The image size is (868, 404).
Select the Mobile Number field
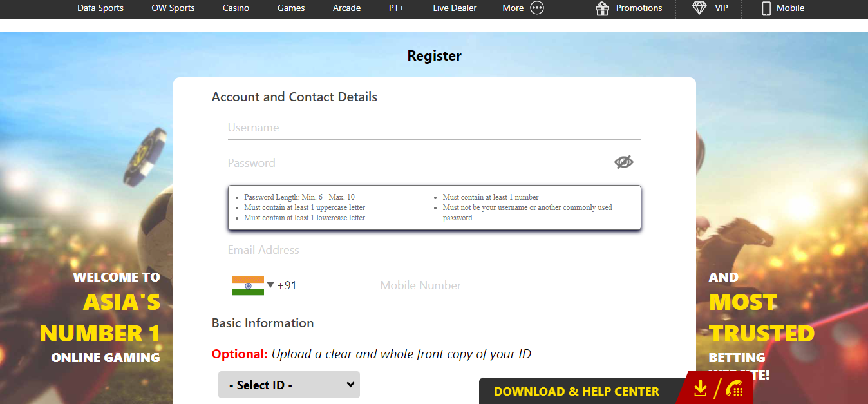[x=510, y=285]
